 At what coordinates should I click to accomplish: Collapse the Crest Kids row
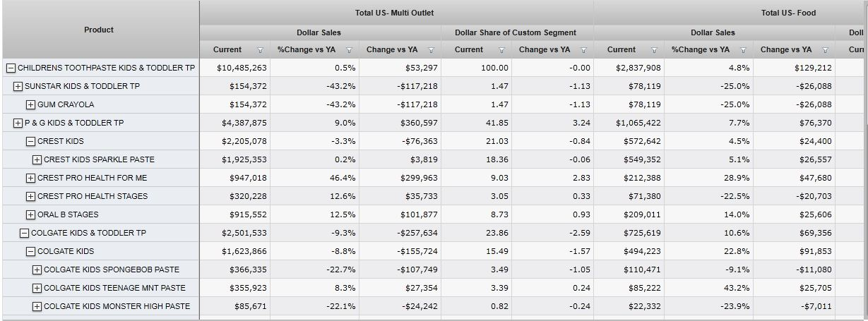pos(30,142)
